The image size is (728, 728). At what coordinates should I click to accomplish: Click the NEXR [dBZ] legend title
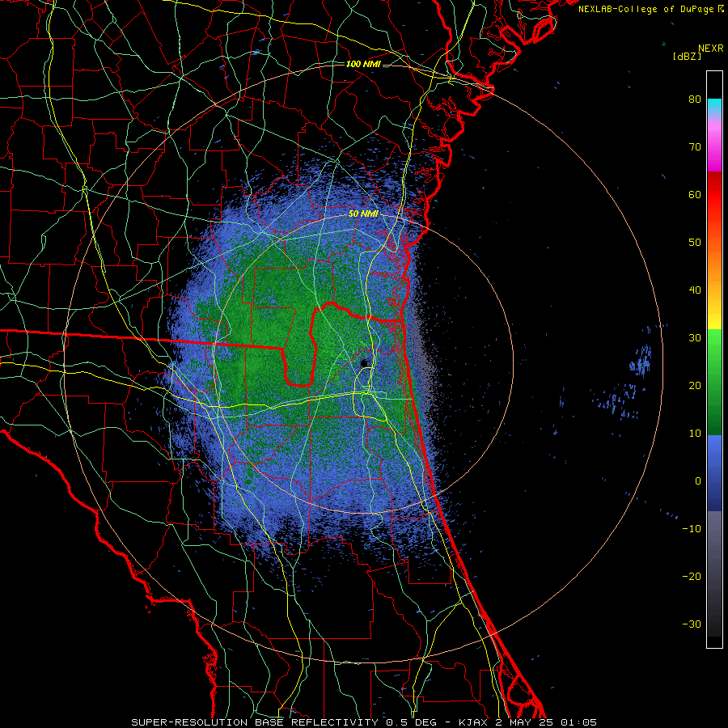click(698, 52)
